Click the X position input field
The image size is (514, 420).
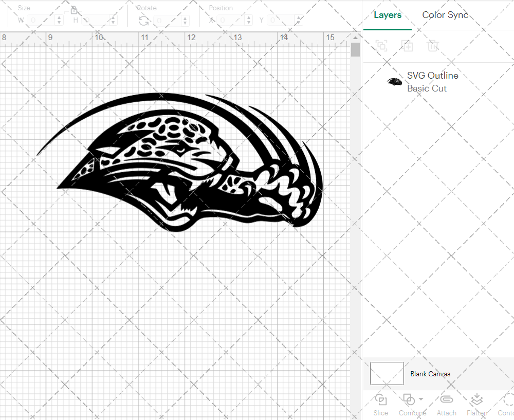pos(232,21)
